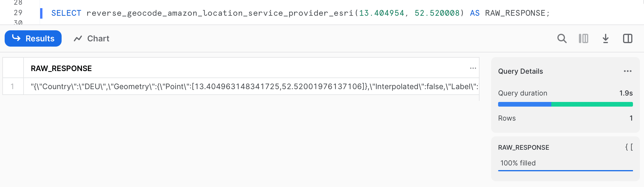Open RAW_RESPONSE column header options menu
The height and width of the screenshot is (187, 644).
click(x=473, y=68)
